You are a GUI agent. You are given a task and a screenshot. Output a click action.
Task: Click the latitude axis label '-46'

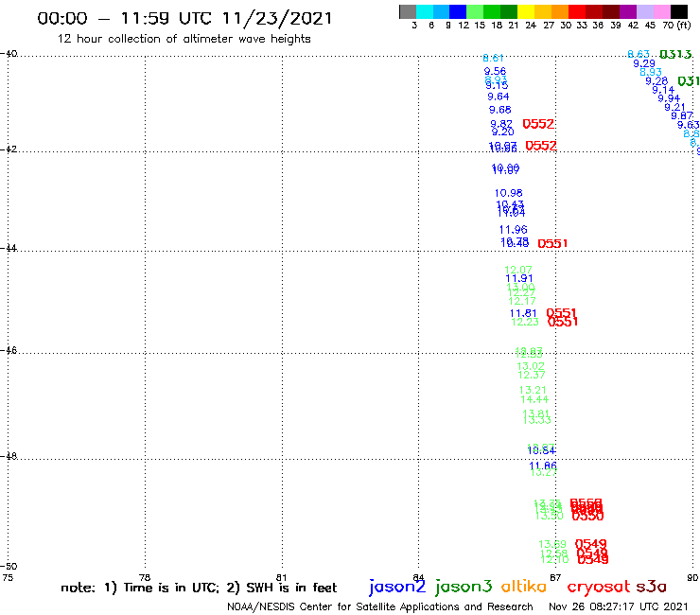click(x=9, y=350)
